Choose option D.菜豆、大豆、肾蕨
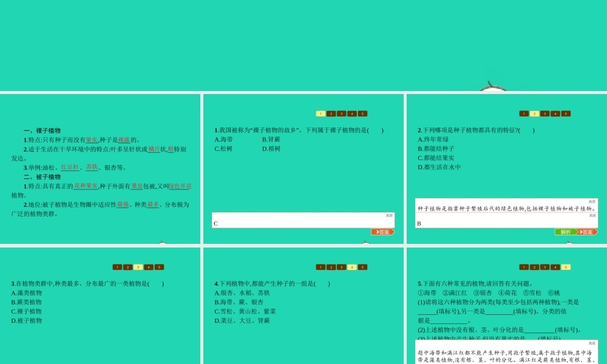607x364 pixels. [242, 321]
